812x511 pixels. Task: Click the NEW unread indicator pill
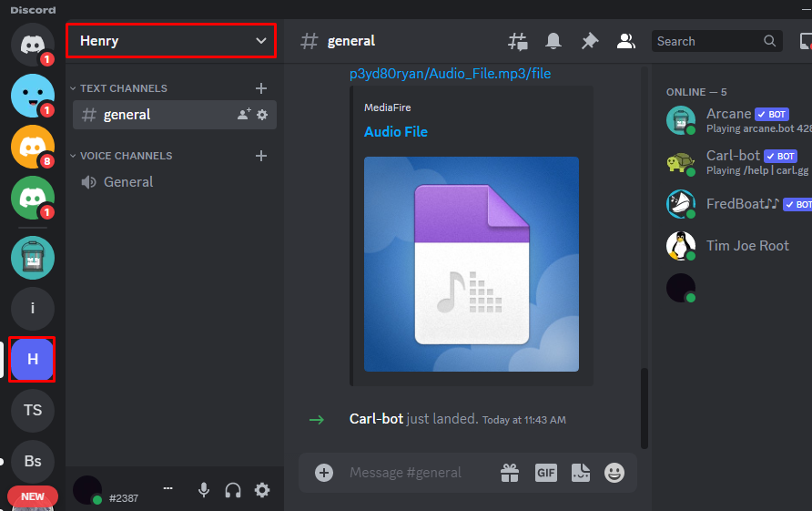(x=33, y=496)
